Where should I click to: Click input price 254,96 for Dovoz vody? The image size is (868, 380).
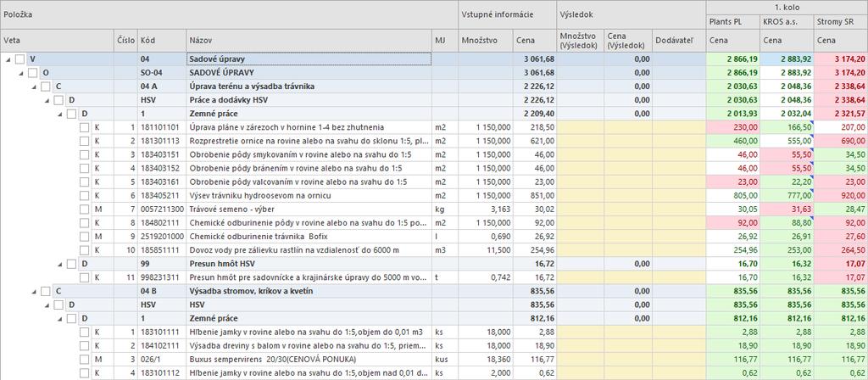tap(535, 250)
